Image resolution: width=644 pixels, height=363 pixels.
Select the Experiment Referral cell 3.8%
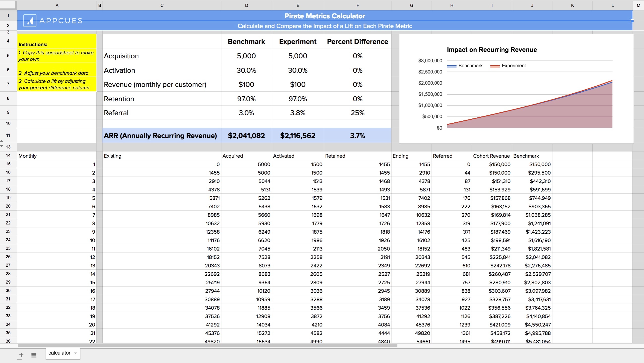tap(298, 113)
